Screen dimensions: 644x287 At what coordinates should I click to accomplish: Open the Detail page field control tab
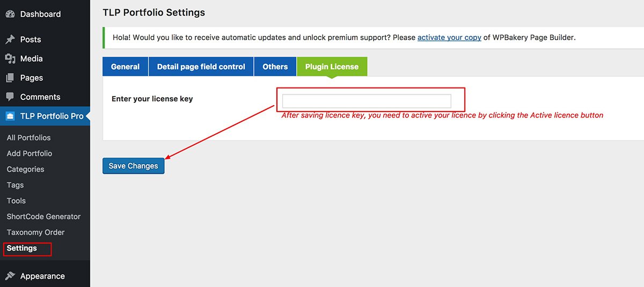201,67
